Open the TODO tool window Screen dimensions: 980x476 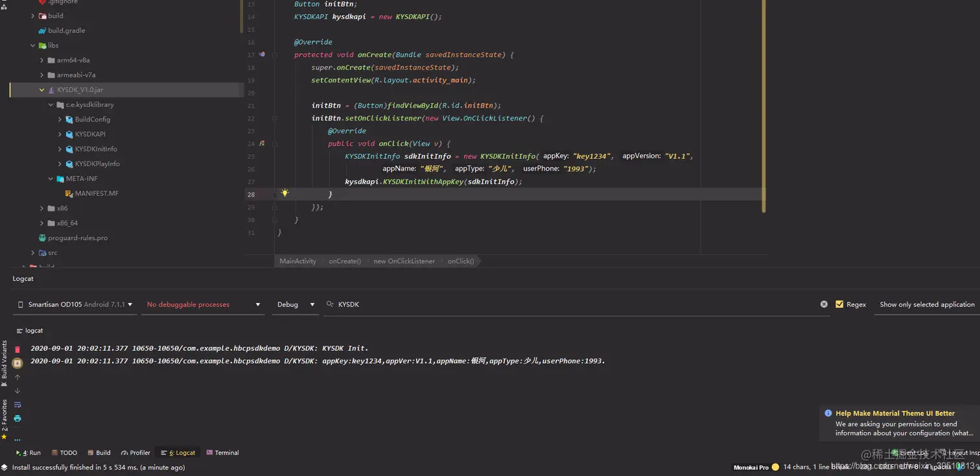click(64, 453)
